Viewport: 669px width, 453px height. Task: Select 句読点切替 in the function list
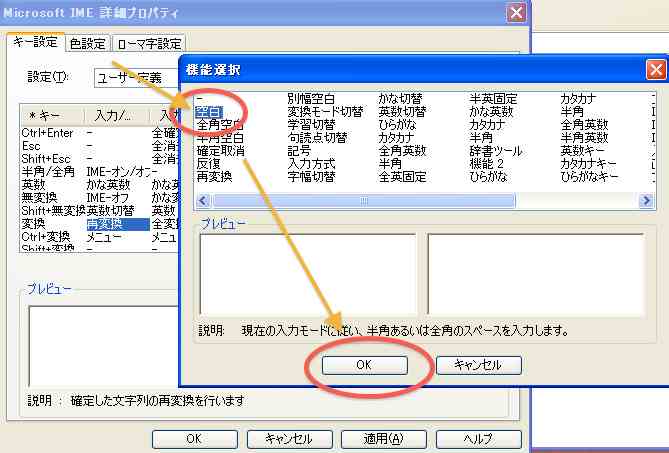point(317,138)
